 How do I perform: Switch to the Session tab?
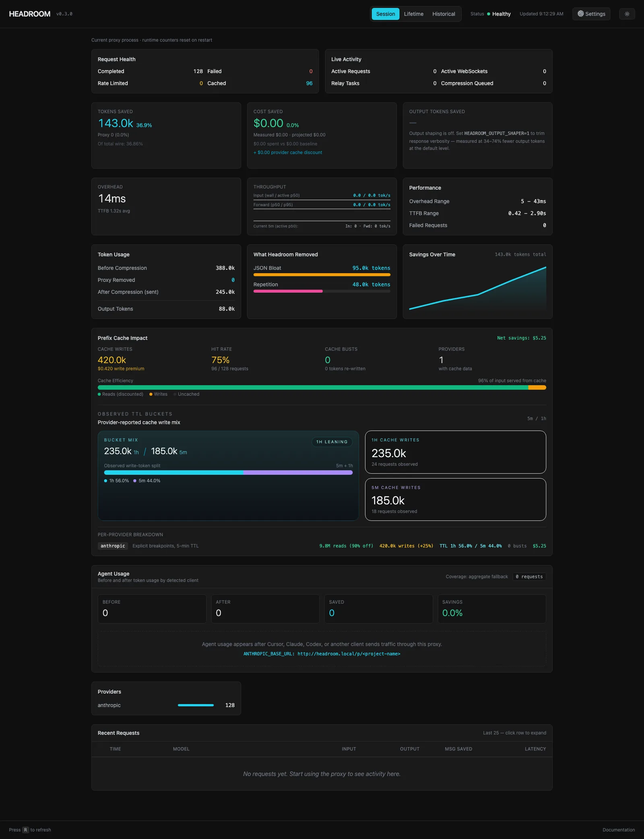(386, 14)
